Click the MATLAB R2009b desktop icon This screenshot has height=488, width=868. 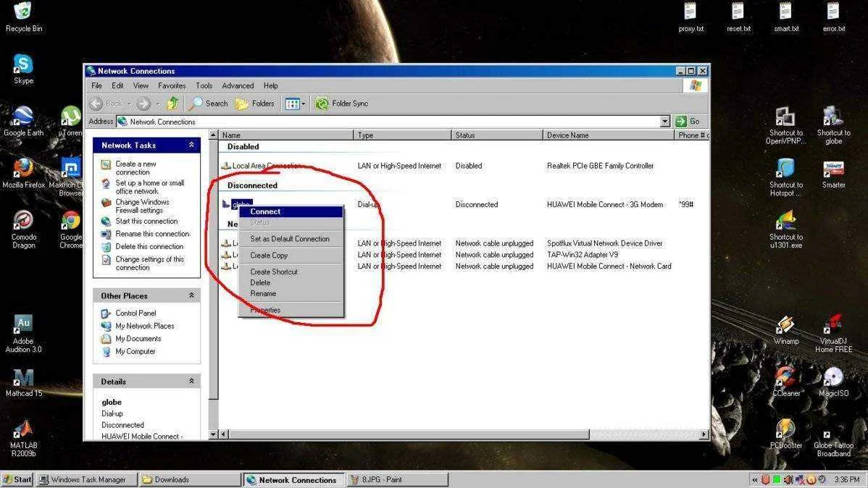(23, 439)
